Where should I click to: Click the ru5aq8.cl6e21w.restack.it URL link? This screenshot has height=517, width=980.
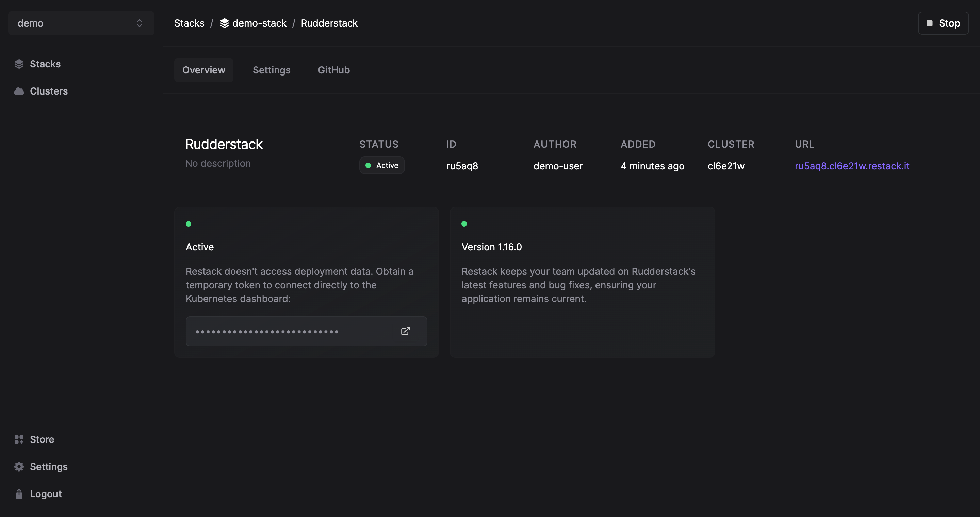tap(852, 165)
